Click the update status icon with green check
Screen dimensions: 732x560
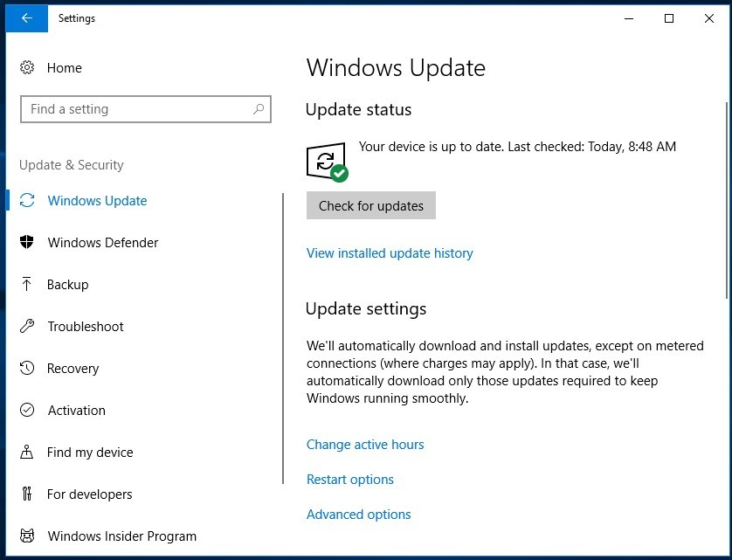coord(328,162)
